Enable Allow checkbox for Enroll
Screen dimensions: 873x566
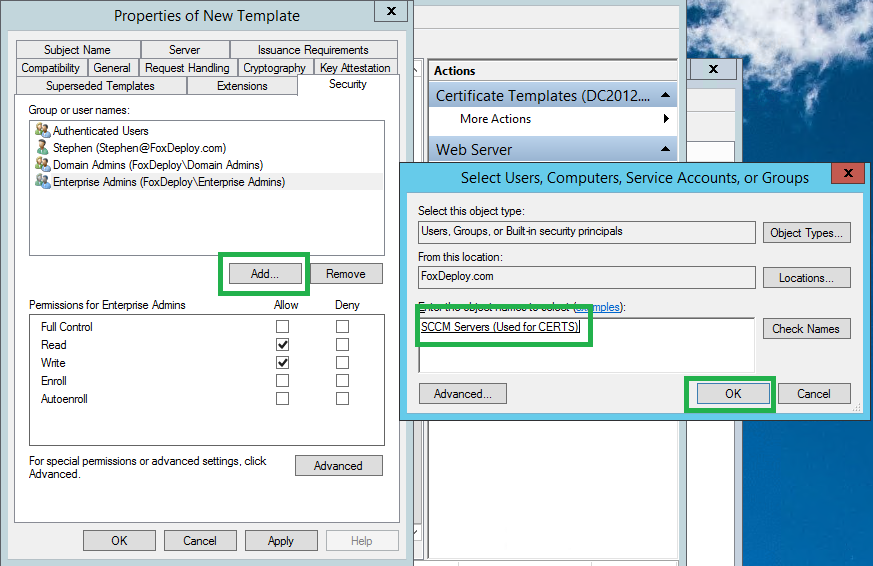click(x=282, y=381)
